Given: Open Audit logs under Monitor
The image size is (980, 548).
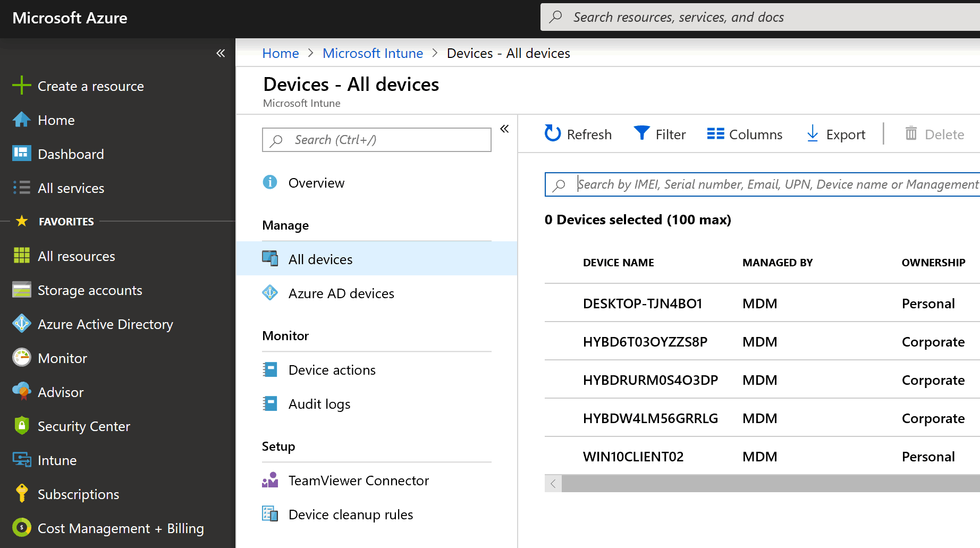Looking at the screenshot, I should point(319,404).
